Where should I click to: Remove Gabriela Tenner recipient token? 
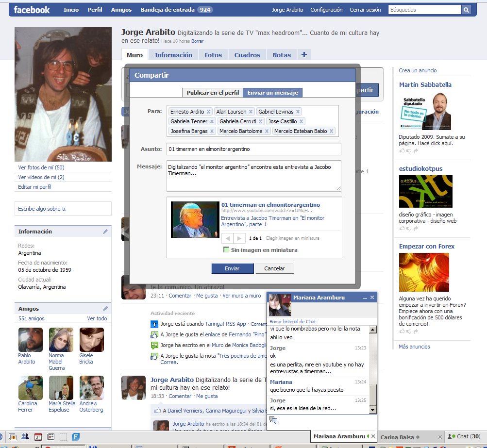pyautogui.click(x=212, y=121)
